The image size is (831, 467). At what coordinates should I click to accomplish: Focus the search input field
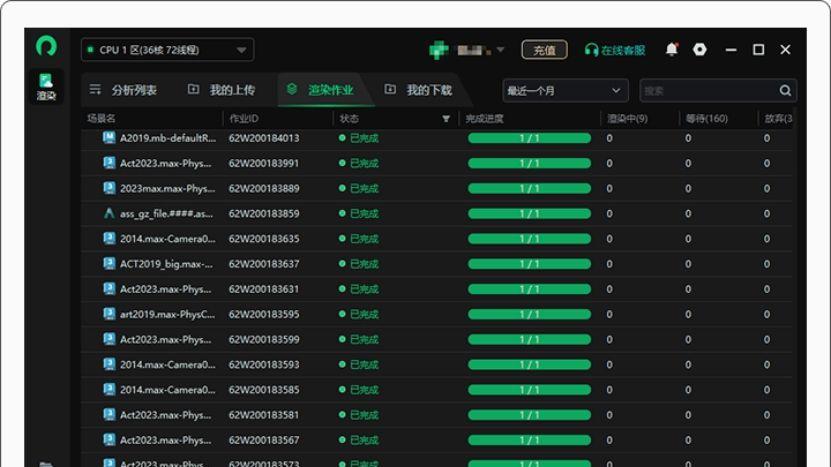[709, 91]
